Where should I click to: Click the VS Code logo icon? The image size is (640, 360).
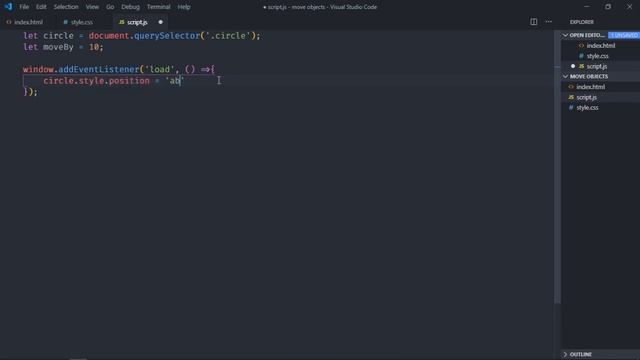click(8, 7)
